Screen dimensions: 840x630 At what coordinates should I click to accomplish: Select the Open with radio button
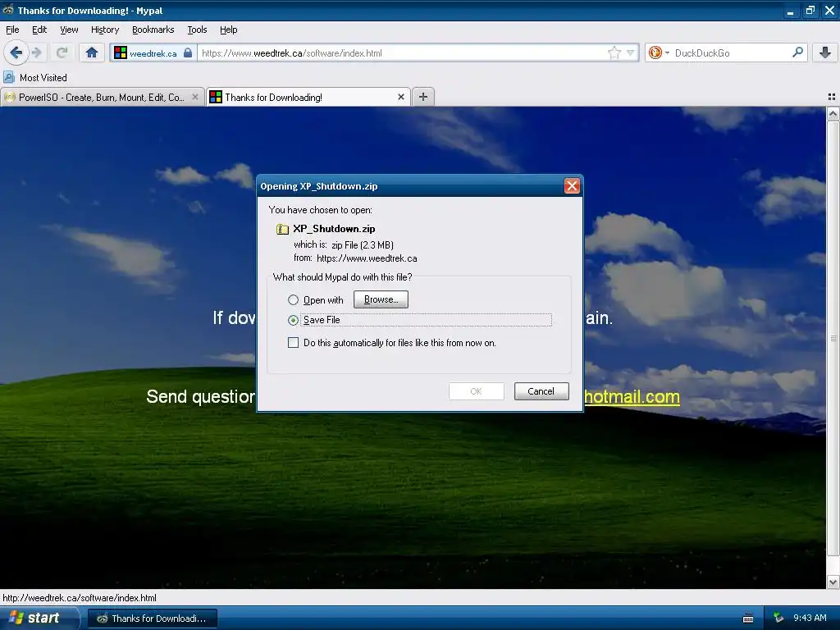(x=293, y=300)
